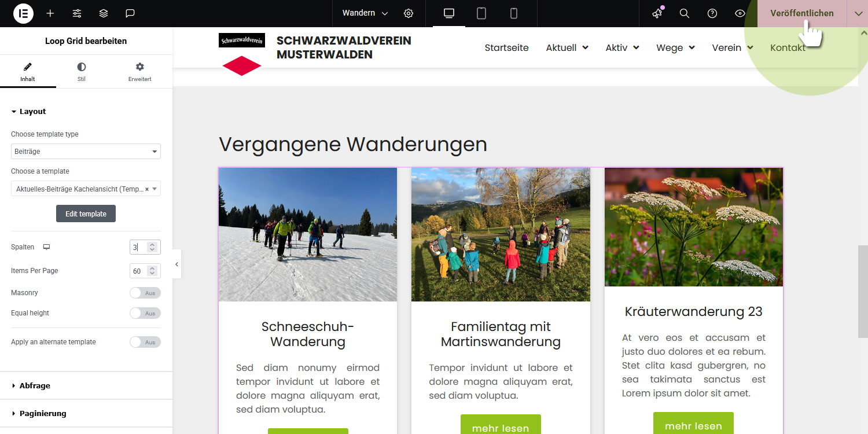Open site settings sliders icon
This screenshot has width=868, height=434.
pos(77,13)
